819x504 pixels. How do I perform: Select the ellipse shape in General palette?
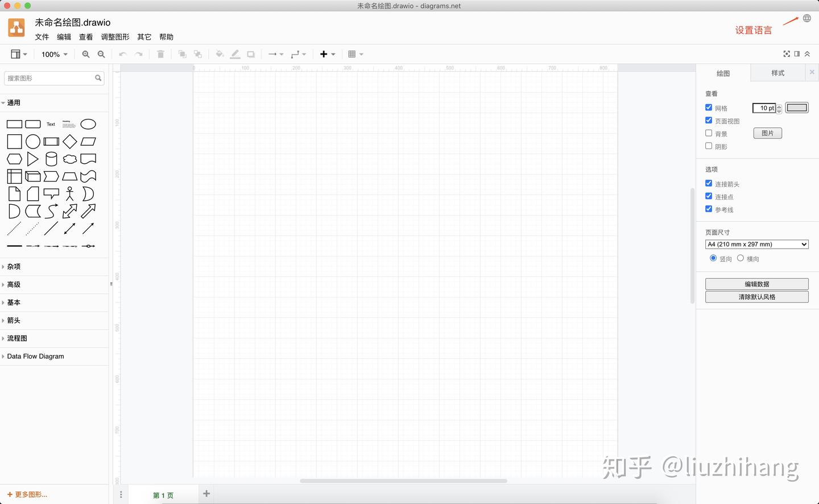pyautogui.click(x=88, y=124)
